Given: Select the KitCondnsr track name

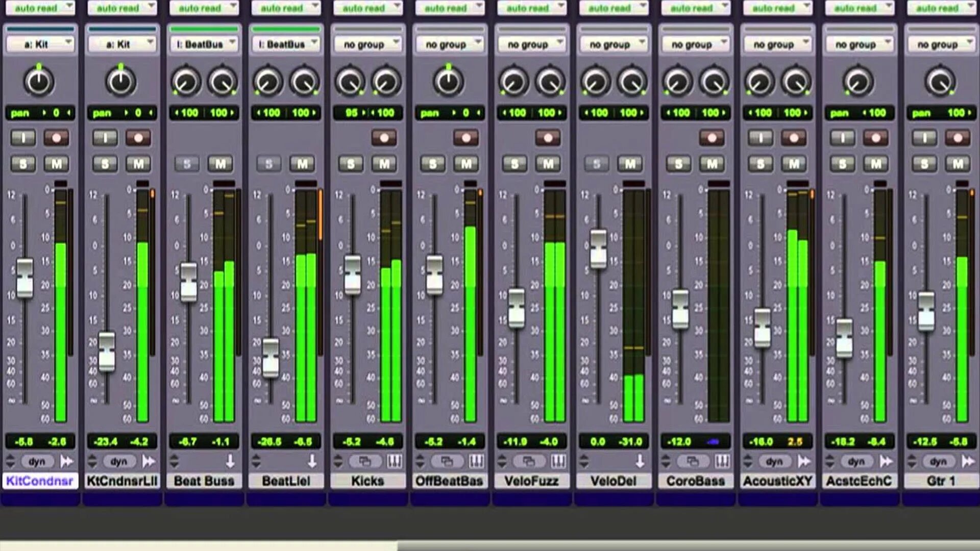Looking at the screenshot, I should (x=40, y=481).
